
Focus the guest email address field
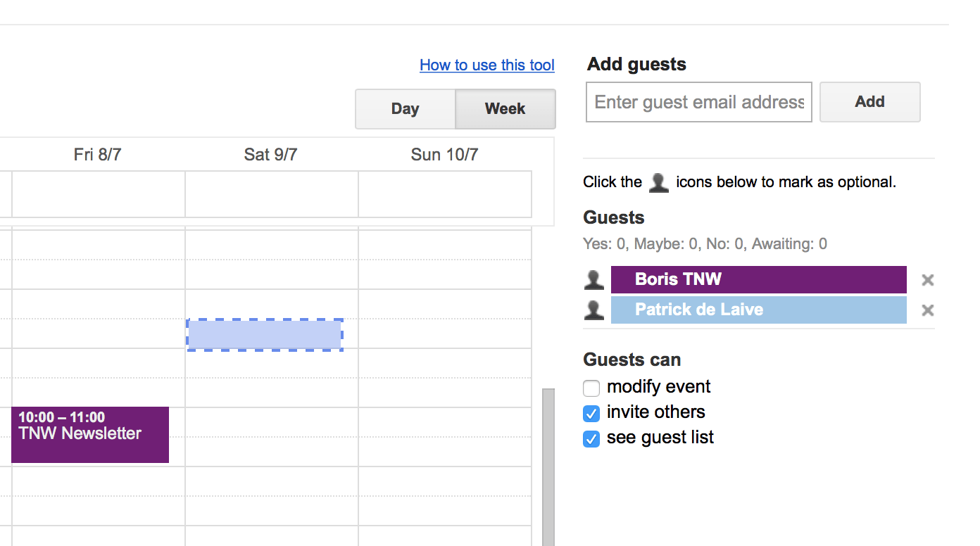click(x=699, y=102)
